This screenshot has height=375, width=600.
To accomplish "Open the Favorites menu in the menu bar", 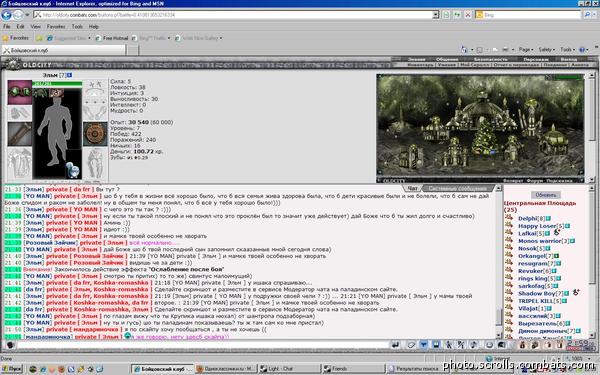I will (56, 26).
